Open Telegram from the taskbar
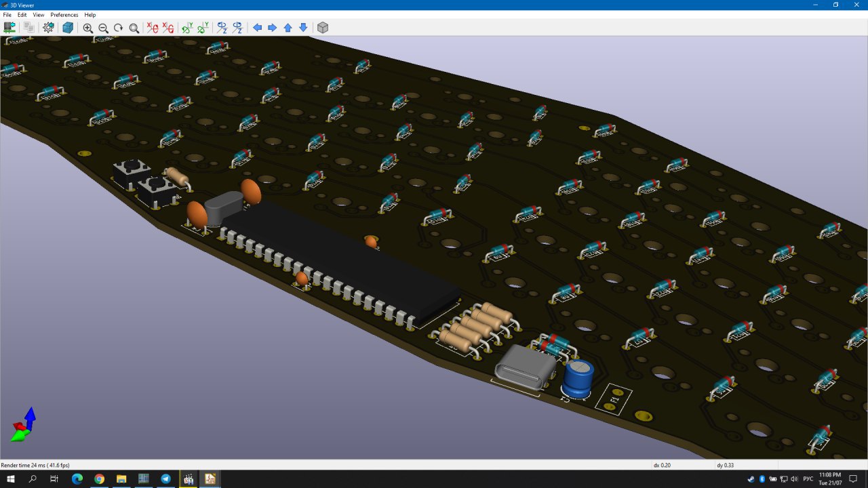Image resolution: width=868 pixels, height=488 pixels. 165,479
